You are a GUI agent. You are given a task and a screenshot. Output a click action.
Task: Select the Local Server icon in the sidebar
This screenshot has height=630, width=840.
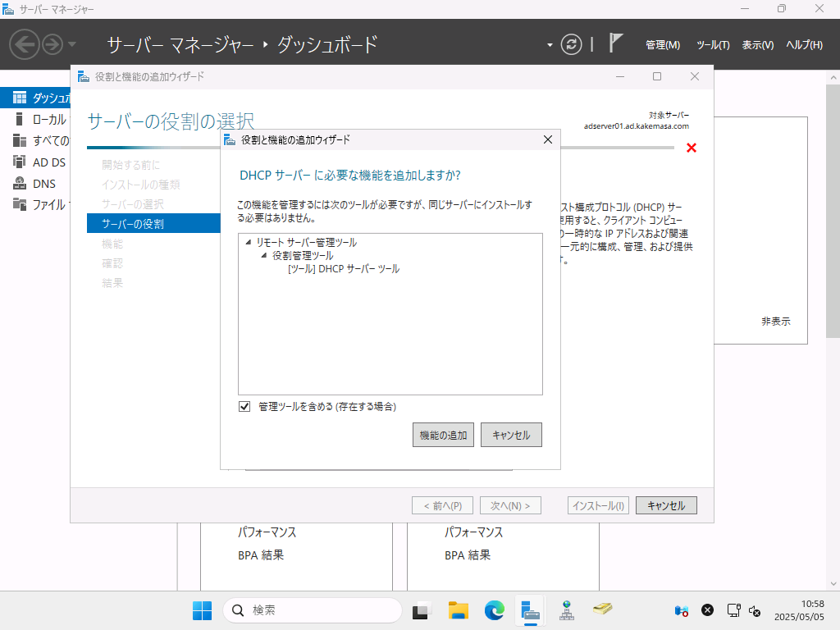pos(20,119)
